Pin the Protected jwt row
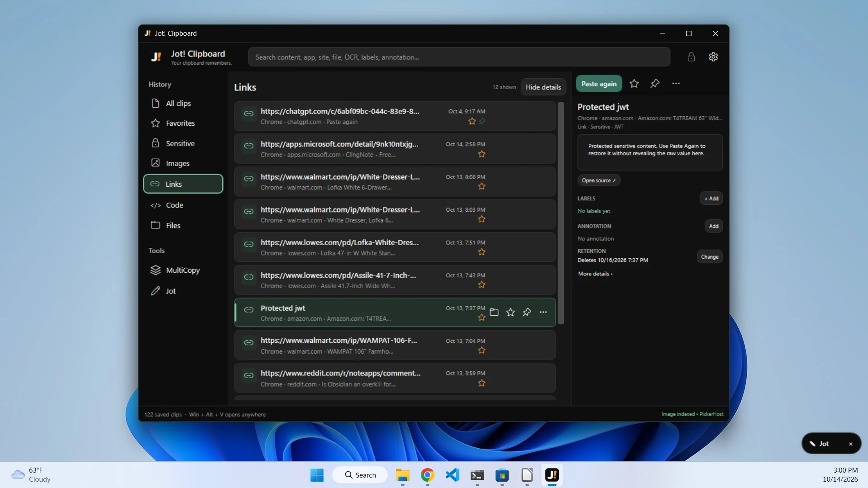Viewport: 868px width, 488px height. click(527, 312)
